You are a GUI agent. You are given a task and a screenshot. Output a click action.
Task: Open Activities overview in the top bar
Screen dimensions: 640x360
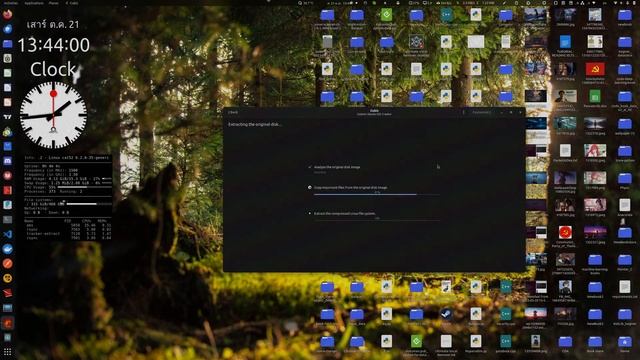(11, 3)
